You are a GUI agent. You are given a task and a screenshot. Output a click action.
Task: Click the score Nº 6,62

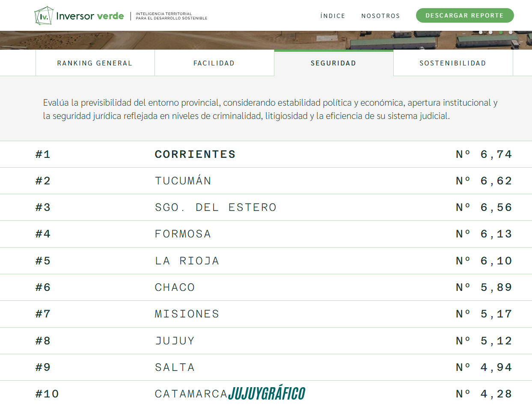click(x=484, y=181)
